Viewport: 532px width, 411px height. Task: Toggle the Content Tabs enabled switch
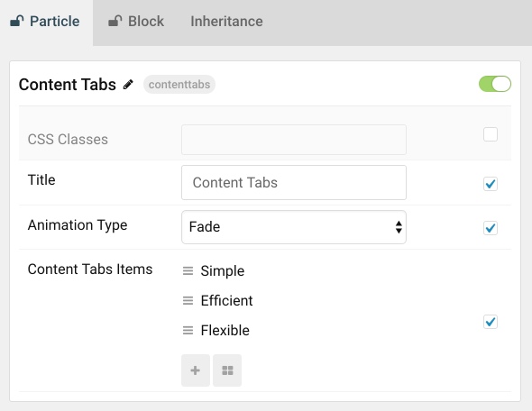point(495,84)
